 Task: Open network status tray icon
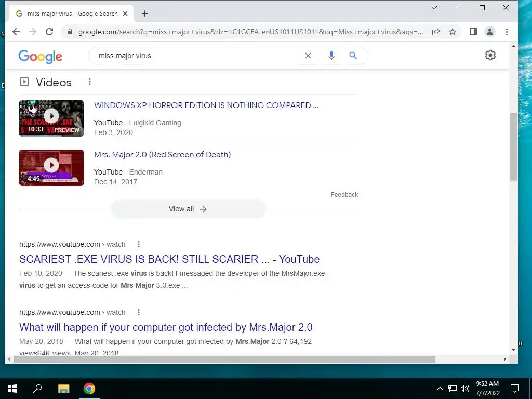[453, 389]
